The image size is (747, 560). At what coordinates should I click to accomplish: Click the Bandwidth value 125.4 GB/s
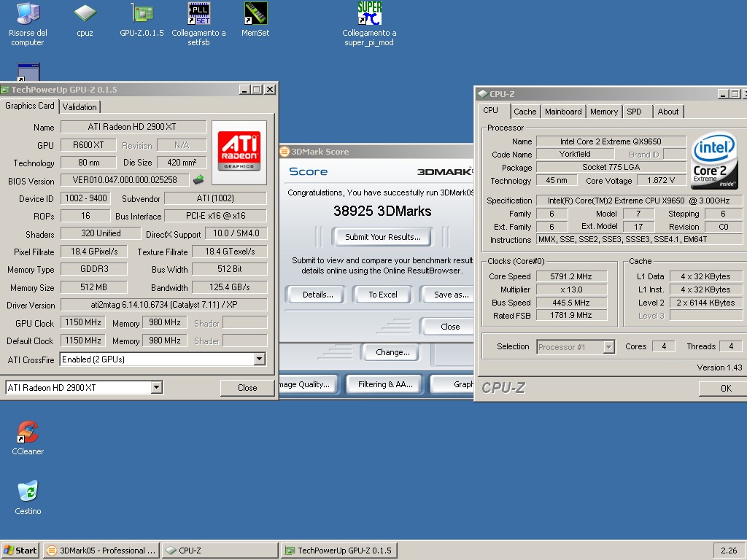click(229, 287)
